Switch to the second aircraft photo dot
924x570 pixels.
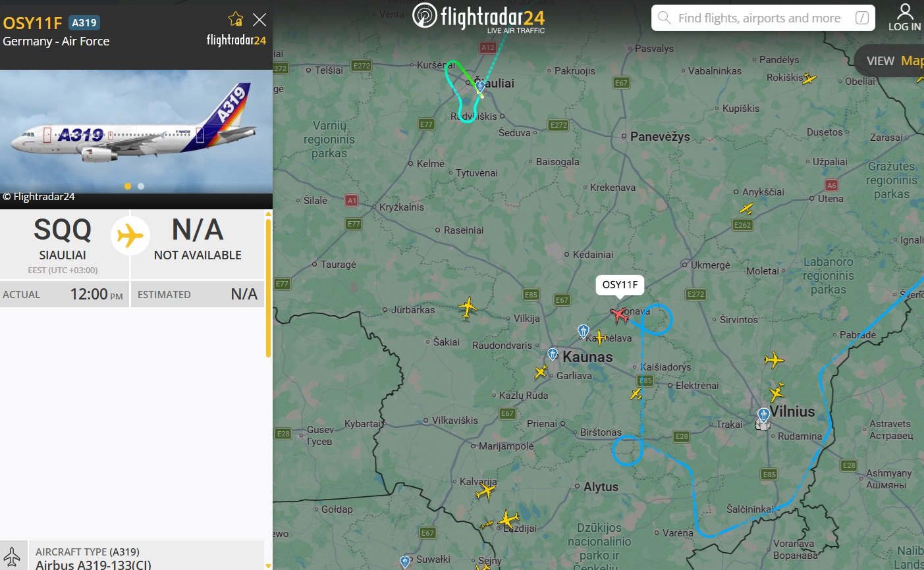pyautogui.click(x=141, y=186)
